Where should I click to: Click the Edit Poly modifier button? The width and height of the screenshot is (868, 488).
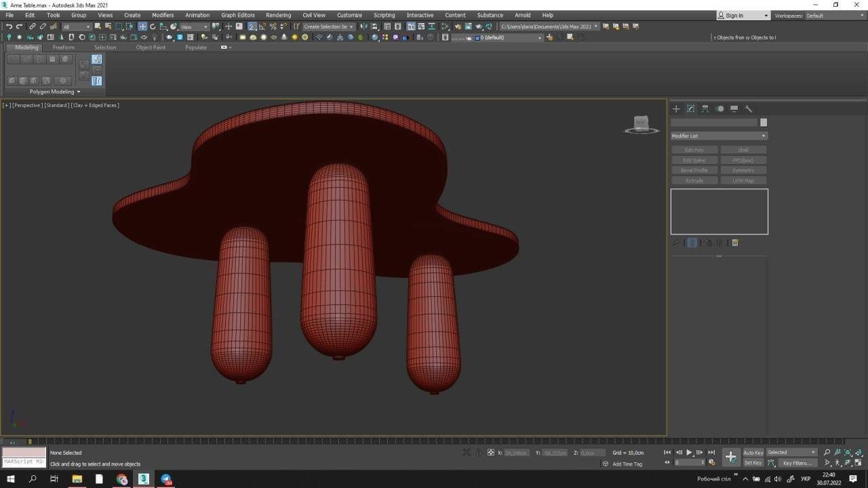point(694,150)
